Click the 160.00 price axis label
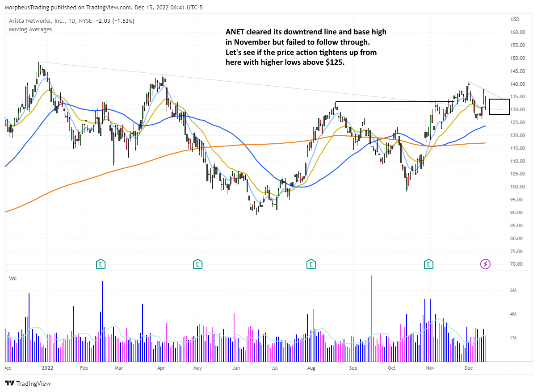Viewport: 537px width, 392px height. tap(518, 32)
